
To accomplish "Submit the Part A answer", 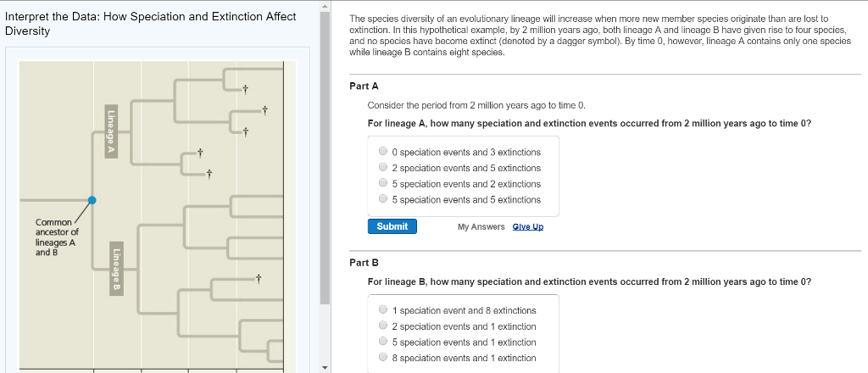I will 392,226.
